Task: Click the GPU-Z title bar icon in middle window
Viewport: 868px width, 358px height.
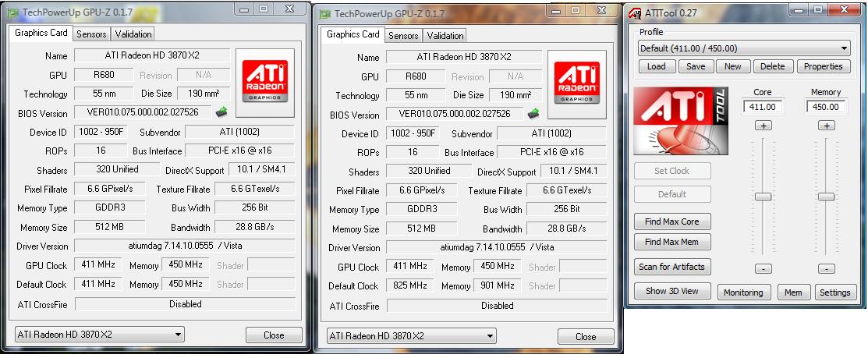Action: (325, 14)
